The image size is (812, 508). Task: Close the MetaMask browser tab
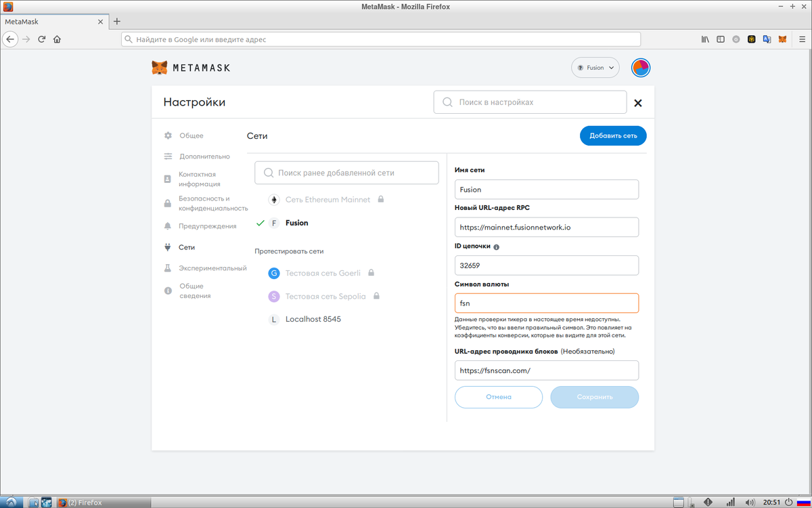(101, 22)
